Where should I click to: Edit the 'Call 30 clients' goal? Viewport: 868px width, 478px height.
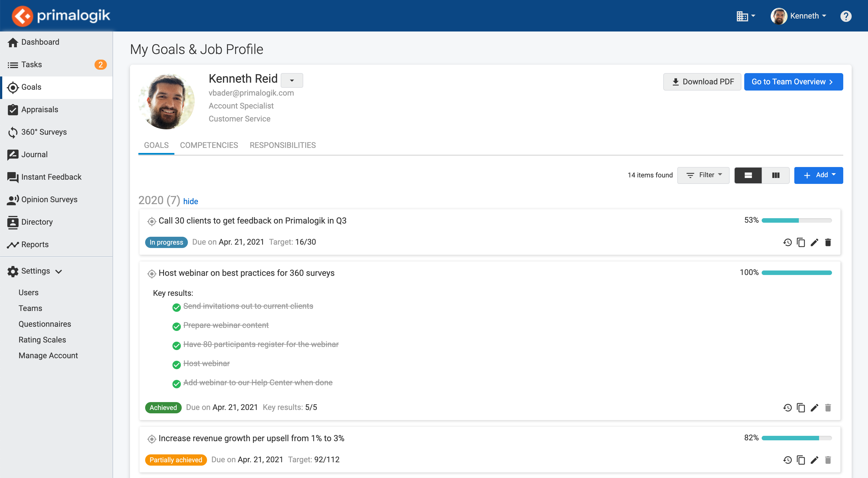click(x=815, y=242)
